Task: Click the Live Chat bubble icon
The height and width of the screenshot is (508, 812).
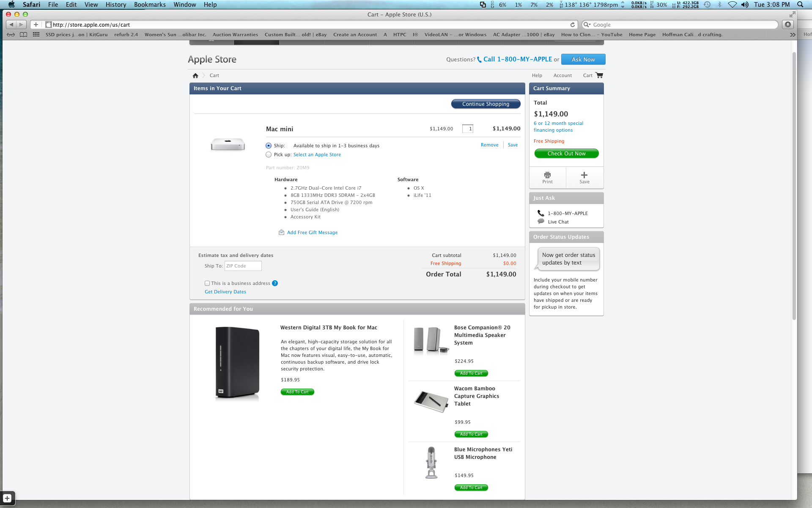Action: click(x=541, y=221)
